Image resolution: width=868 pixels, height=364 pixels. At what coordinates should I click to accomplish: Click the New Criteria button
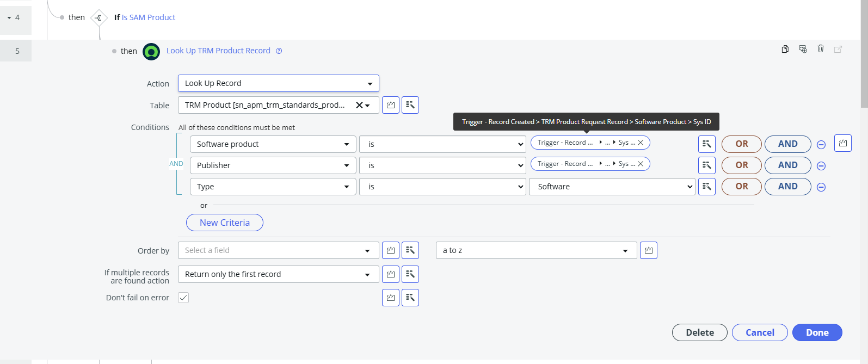click(225, 223)
